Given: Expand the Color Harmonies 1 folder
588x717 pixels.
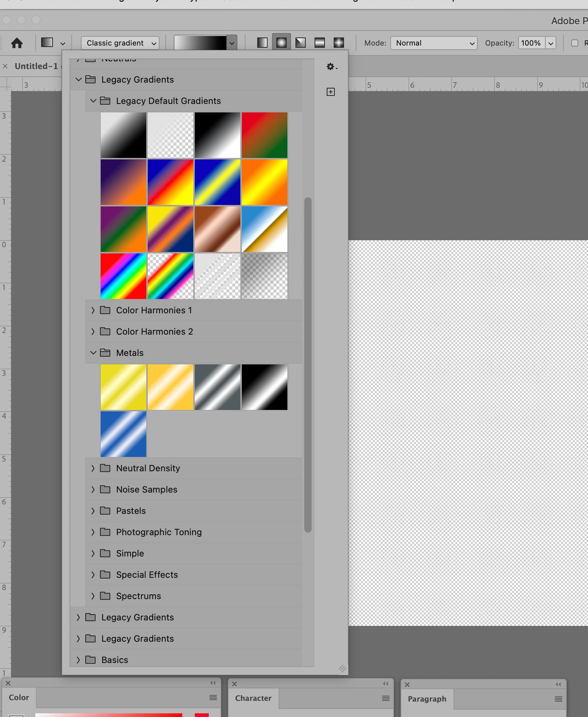Looking at the screenshot, I should (x=93, y=310).
